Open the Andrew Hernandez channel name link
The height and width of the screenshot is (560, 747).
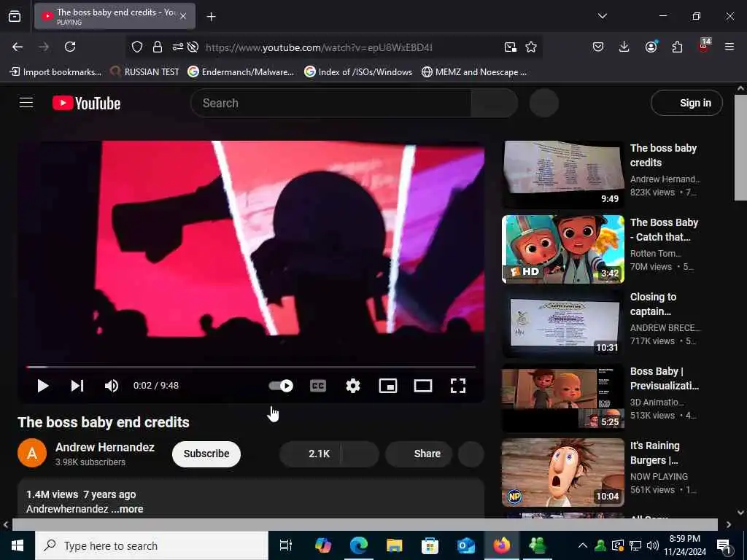105,447
